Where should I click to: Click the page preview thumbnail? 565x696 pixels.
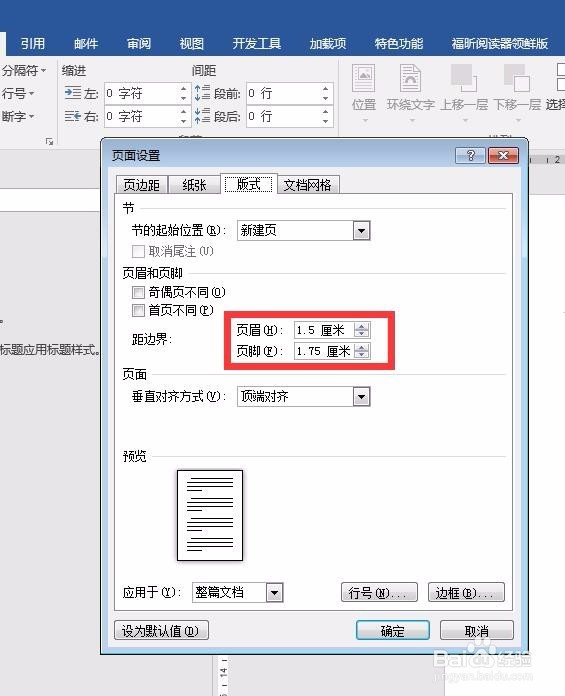[x=210, y=515]
